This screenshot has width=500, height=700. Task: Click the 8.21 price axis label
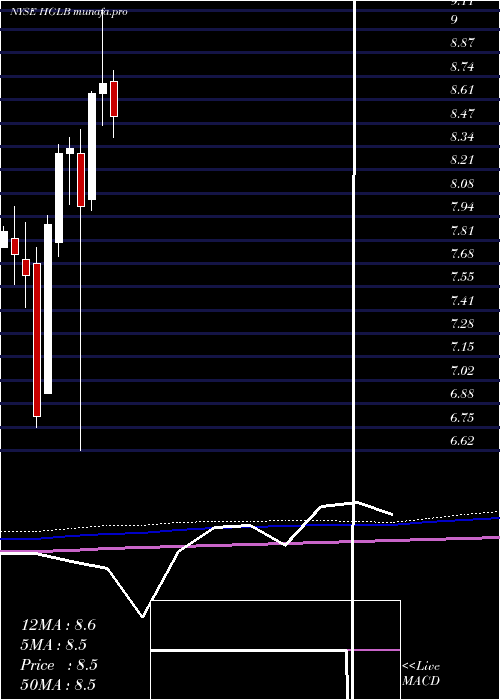click(462, 160)
